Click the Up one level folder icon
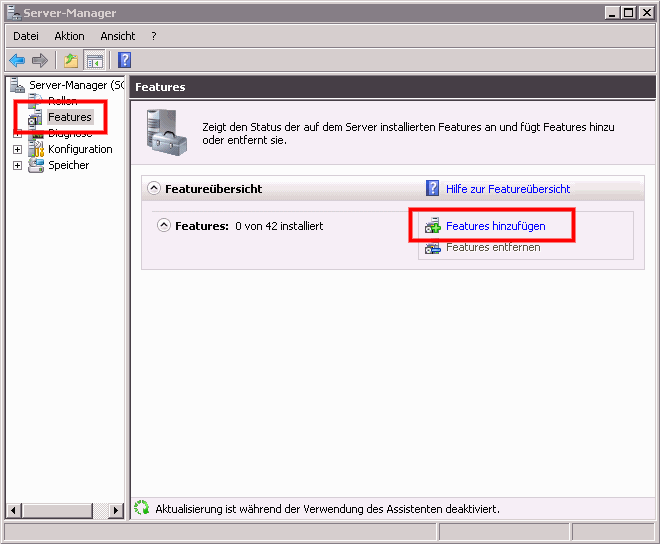This screenshot has width=660, height=544. (73, 60)
